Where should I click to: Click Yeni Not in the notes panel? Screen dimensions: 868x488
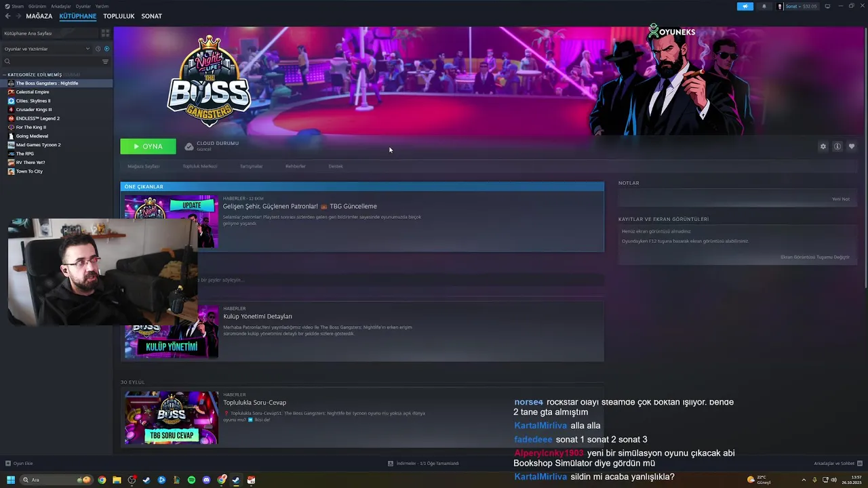click(841, 199)
